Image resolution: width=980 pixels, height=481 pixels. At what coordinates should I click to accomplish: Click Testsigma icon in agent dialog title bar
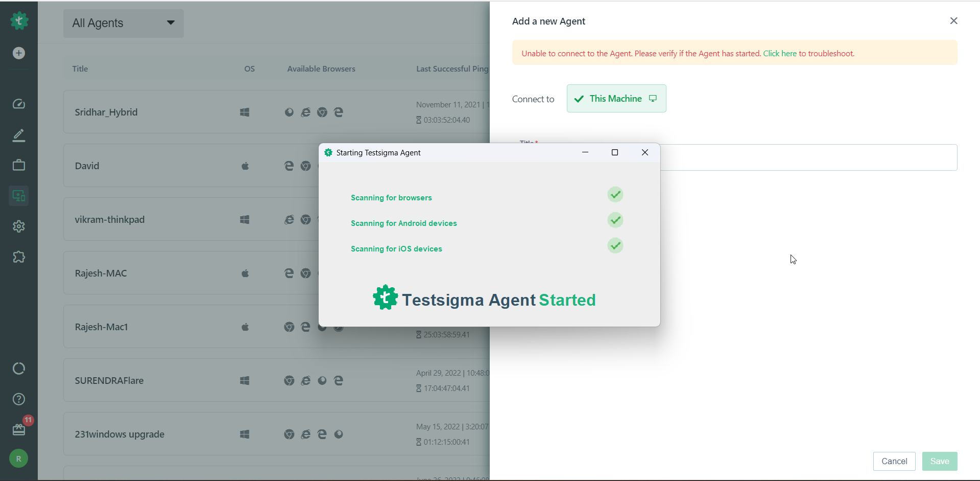click(x=328, y=152)
